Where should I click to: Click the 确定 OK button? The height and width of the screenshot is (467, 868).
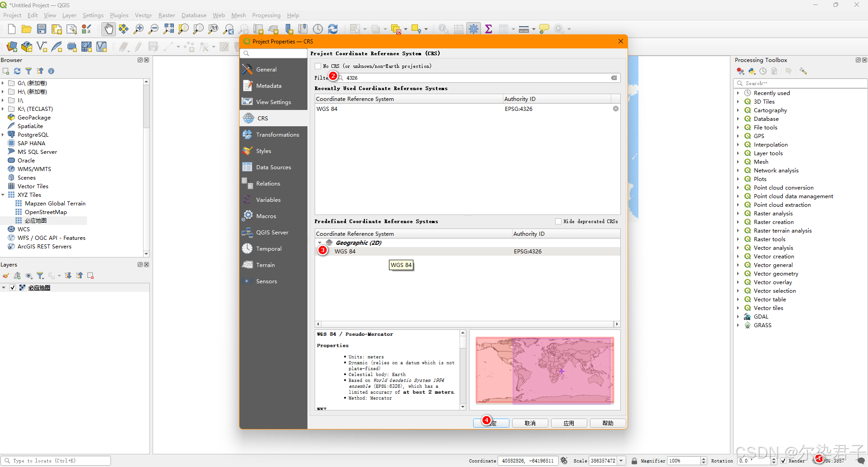point(491,423)
